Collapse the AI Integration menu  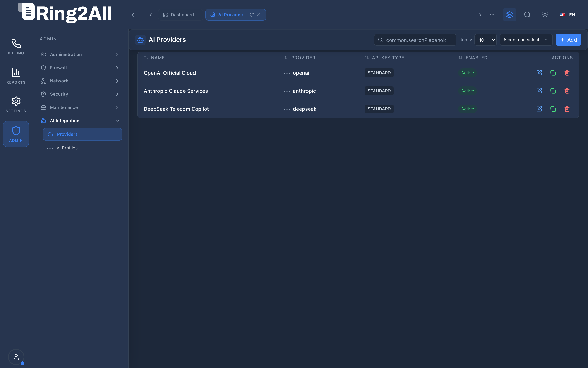[80, 121]
